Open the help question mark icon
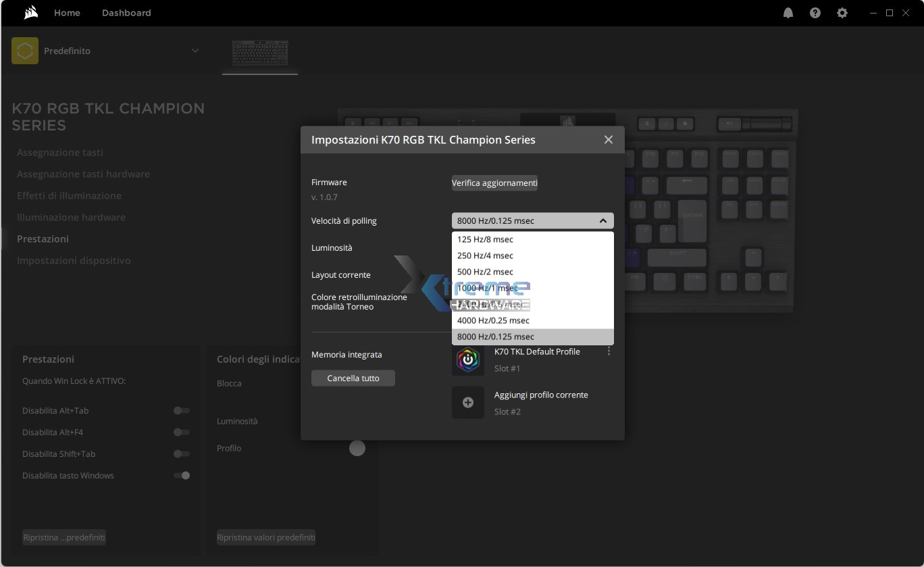Image resolution: width=924 pixels, height=567 pixels. (x=815, y=13)
